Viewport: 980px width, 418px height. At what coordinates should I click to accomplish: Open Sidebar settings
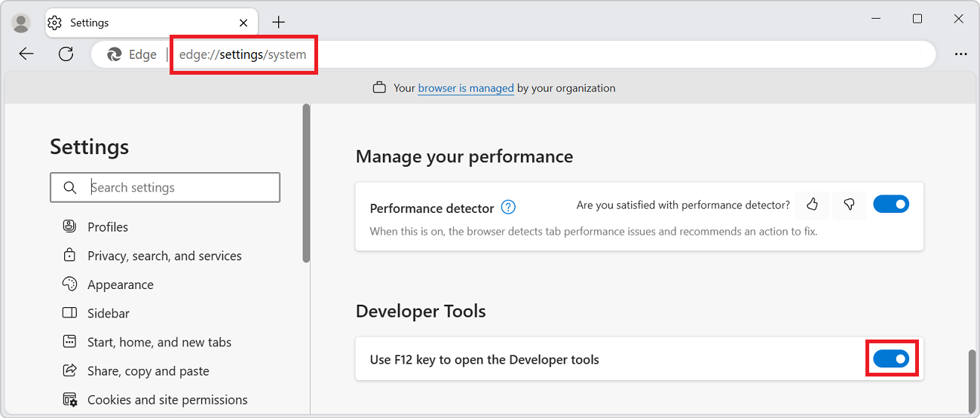(x=109, y=313)
